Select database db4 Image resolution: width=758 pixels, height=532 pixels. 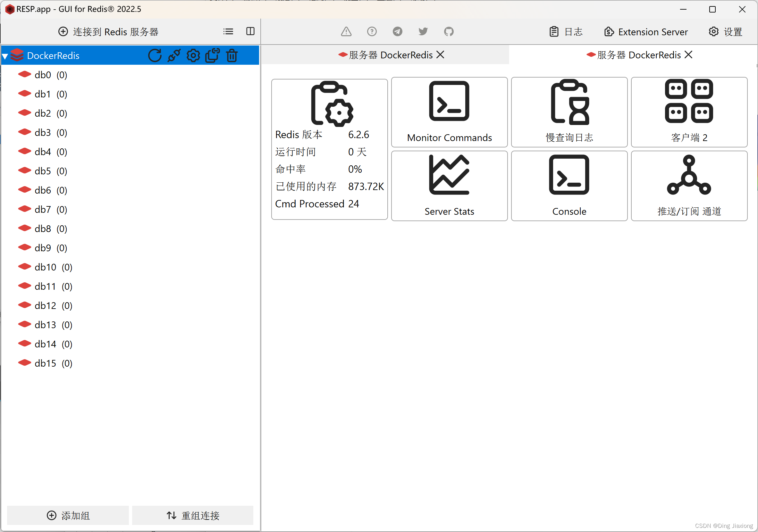[130, 152]
